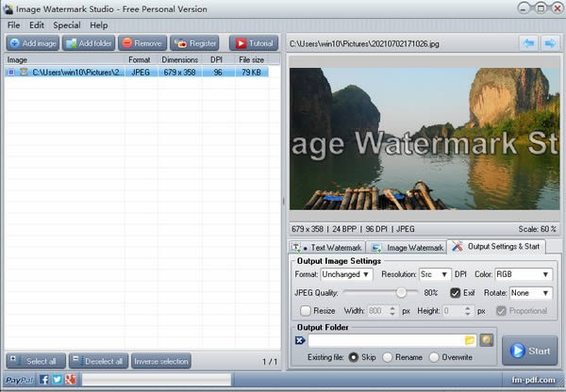This screenshot has width=566, height=392.
Task: Select the Output Settings & Start tab
Action: pos(496,246)
